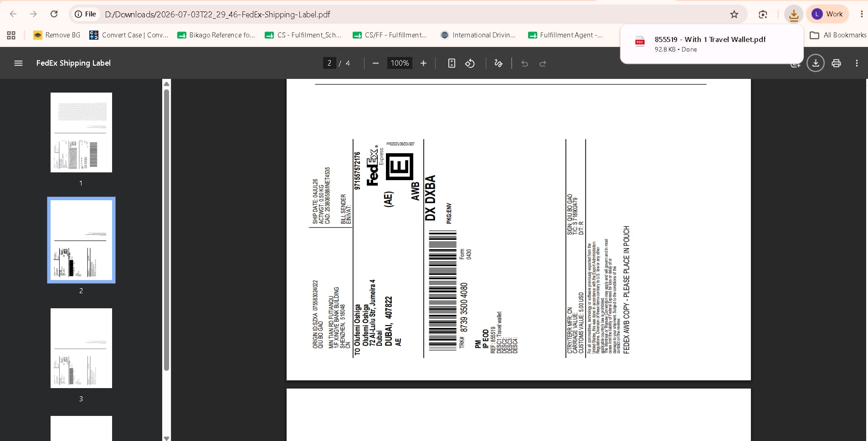Screen dimensions: 868x441
Task: Select page 3 thumbnail
Action: (81, 348)
